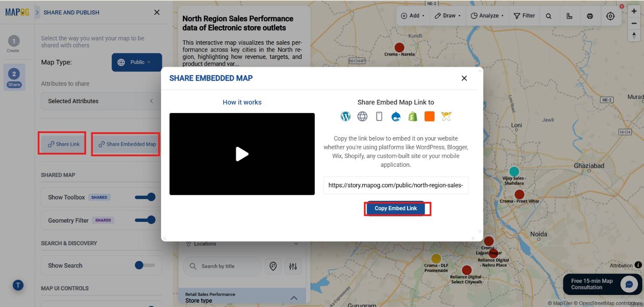Click the How it works link
Screen dimensions: 644x307
(242, 102)
